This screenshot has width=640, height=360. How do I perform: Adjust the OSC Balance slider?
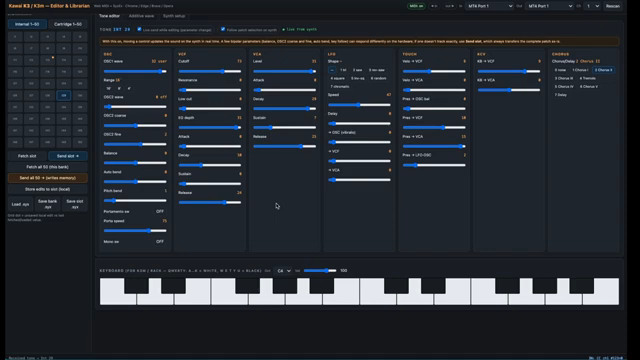(x=135, y=163)
